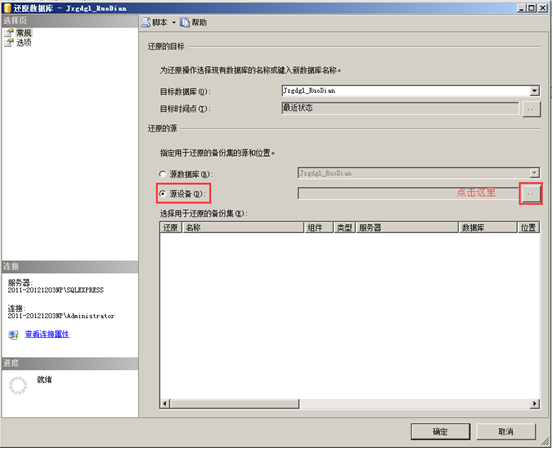Screen dimensions: 553x451
Task: Click the 取消 button
Action: tap(506, 431)
